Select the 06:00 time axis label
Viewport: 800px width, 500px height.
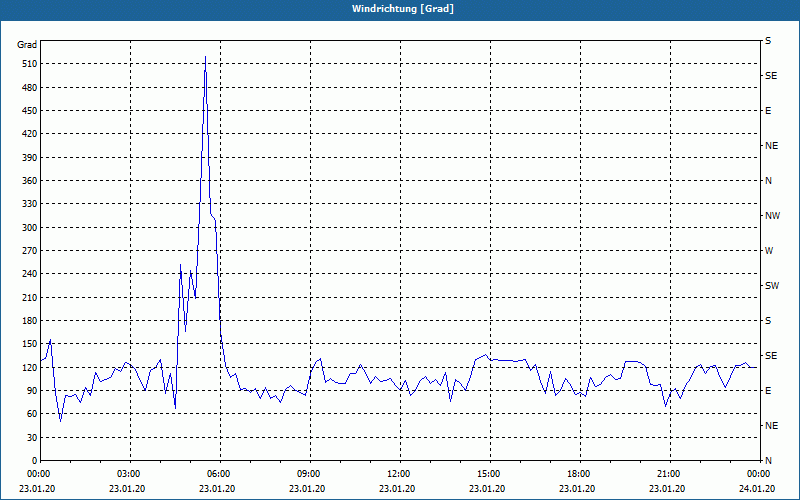click(220, 474)
